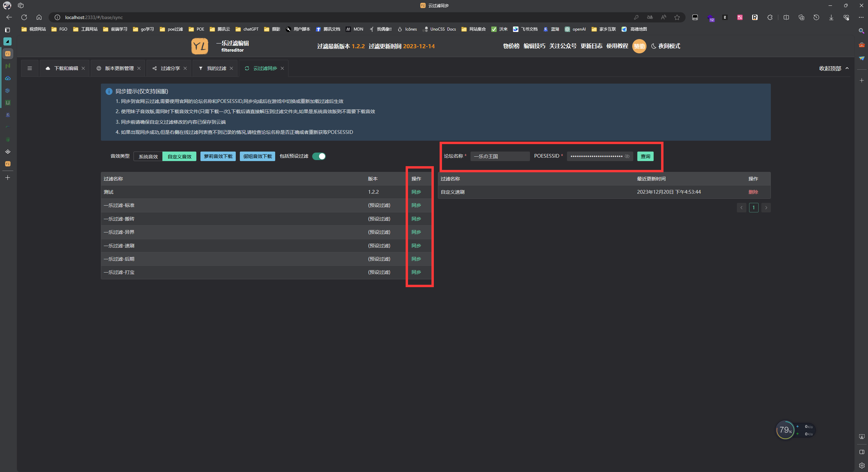Viewport: 868px width, 472px height.
Task: Open browser settings and more menu
Action: pyautogui.click(x=861, y=17)
